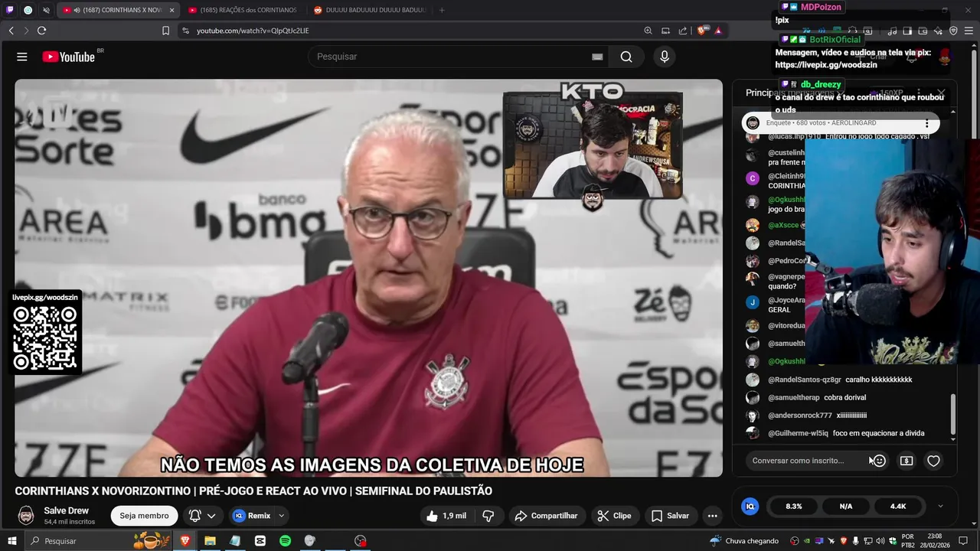The image size is (980, 551).
Task: Reload the current page
Action: point(41,31)
